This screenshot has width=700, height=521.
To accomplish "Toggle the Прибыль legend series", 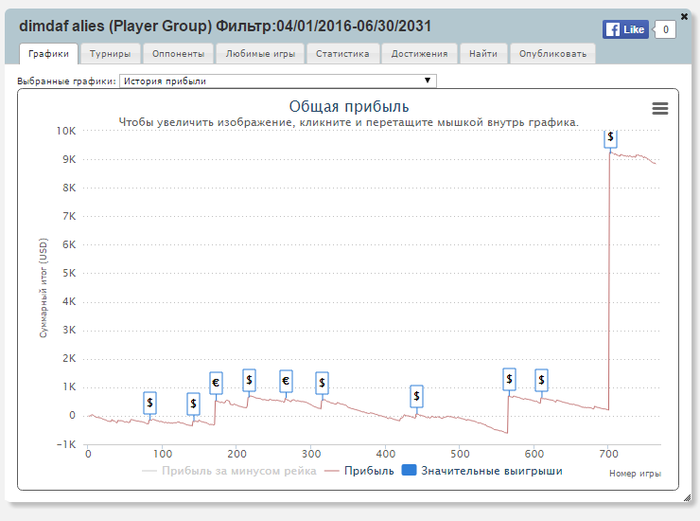I will click(359, 471).
